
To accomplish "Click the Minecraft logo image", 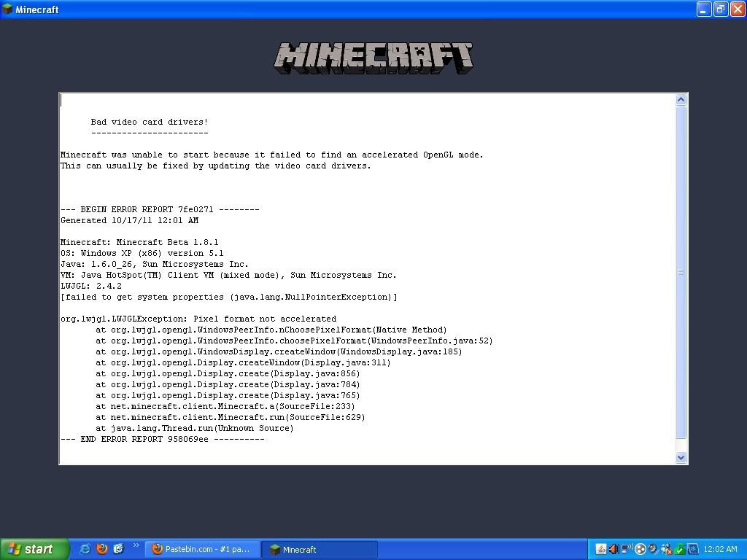I will [x=373, y=58].
